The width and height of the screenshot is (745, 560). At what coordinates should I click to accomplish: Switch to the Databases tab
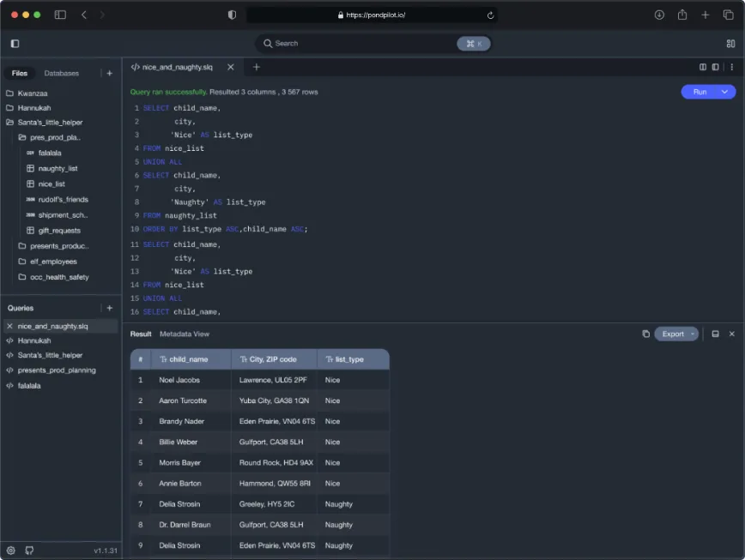point(62,73)
